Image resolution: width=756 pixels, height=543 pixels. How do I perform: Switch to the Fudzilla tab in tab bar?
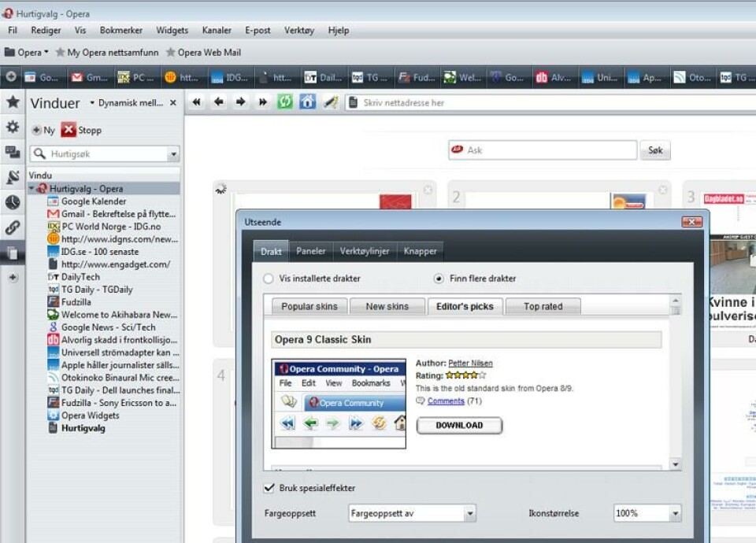click(x=417, y=77)
